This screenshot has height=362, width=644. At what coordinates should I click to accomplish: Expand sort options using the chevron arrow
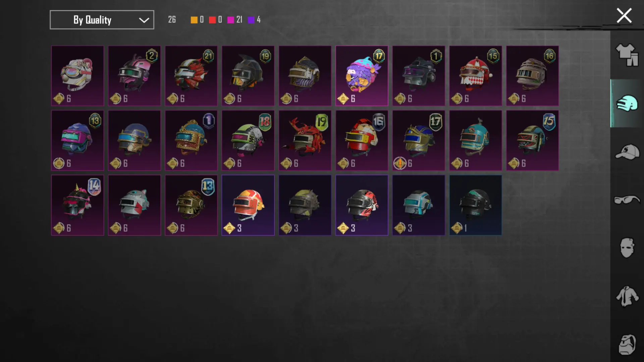point(144,20)
